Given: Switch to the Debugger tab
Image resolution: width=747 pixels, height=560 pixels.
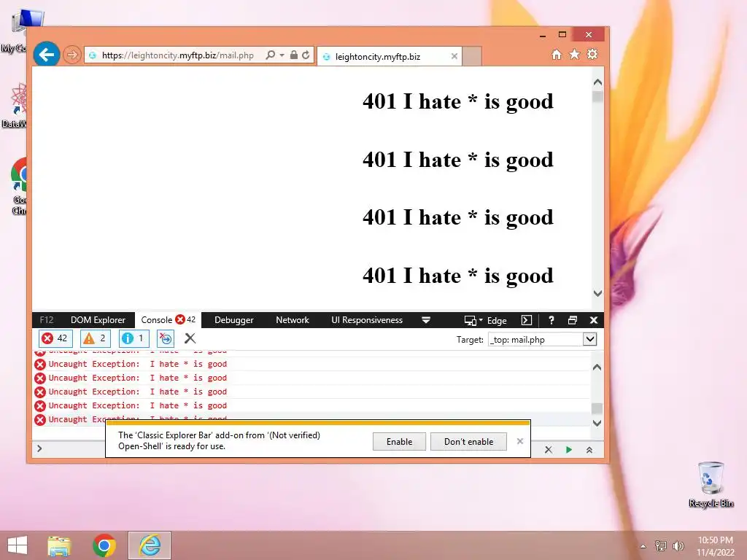Looking at the screenshot, I should pyautogui.click(x=234, y=320).
